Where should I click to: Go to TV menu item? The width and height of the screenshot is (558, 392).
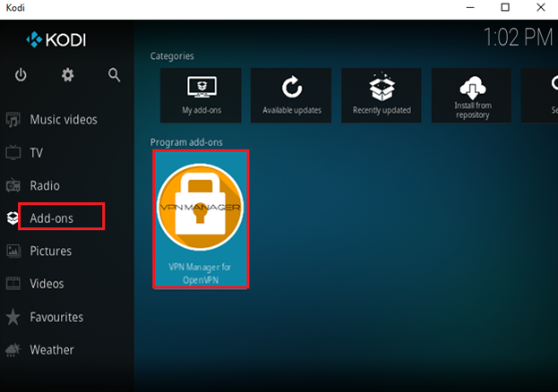(37, 153)
